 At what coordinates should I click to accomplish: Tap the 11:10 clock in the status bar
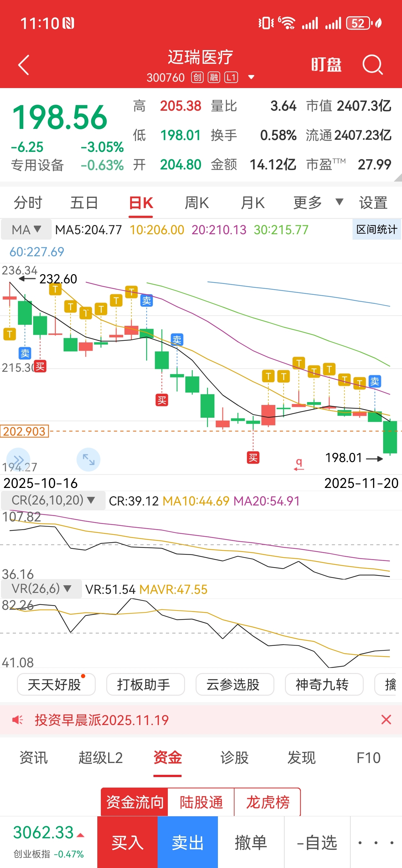coord(40,23)
